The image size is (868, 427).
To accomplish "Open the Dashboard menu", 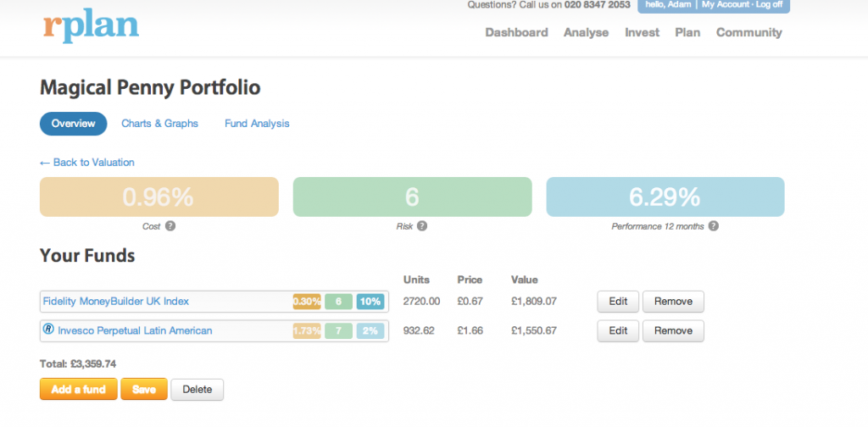I will coord(516,33).
